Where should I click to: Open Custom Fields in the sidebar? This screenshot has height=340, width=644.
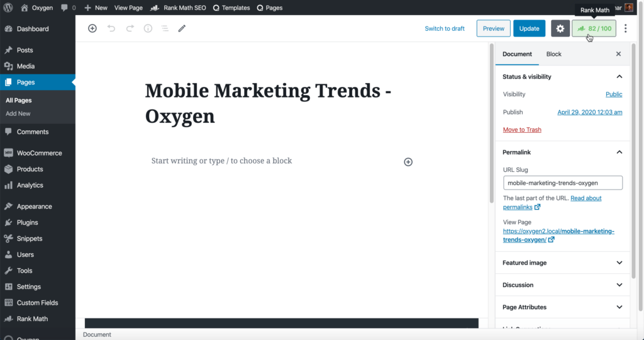(x=37, y=303)
